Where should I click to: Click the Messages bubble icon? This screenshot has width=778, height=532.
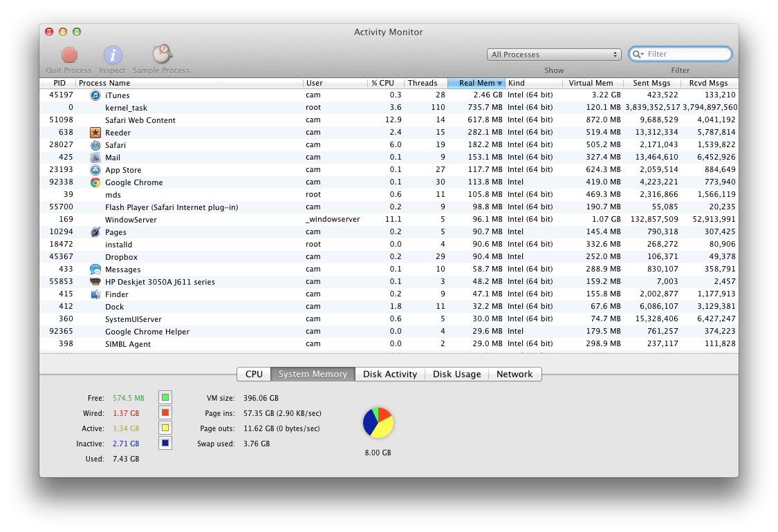tap(95, 269)
